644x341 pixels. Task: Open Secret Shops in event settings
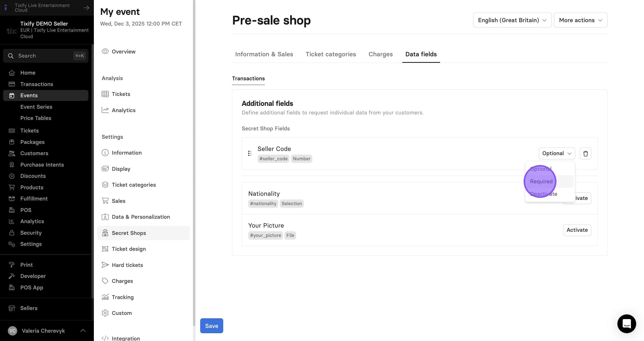[x=143, y=233]
